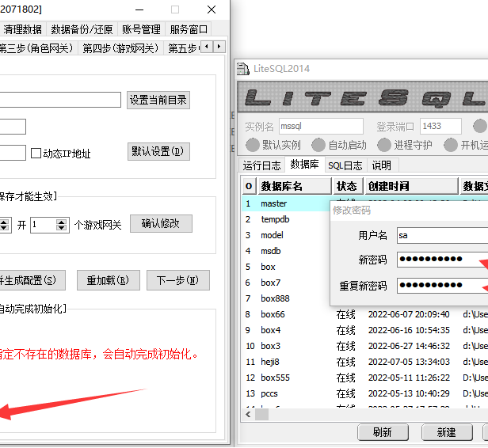
Task: Open the 运行日志 tab
Action: [x=261, y=165]
